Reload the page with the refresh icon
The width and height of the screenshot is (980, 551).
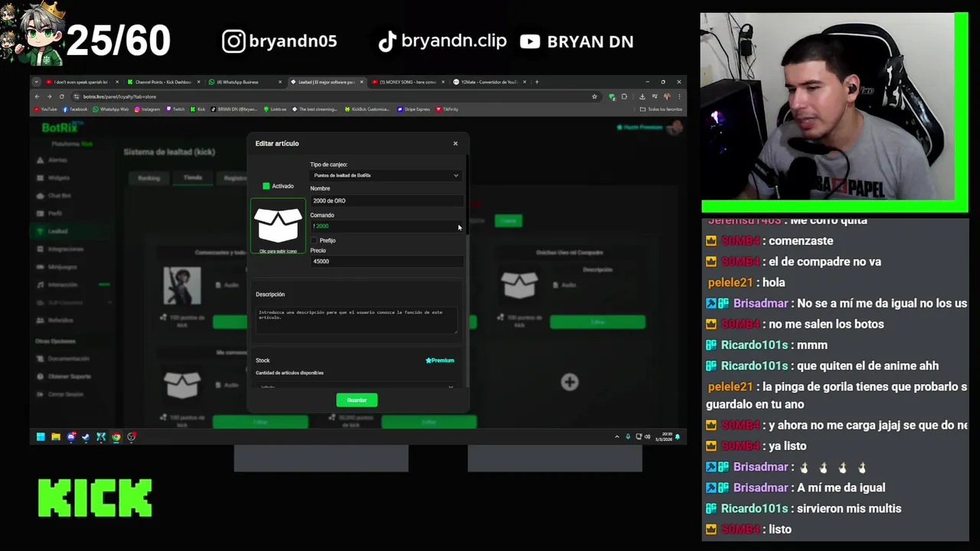(x=61, y=96)
